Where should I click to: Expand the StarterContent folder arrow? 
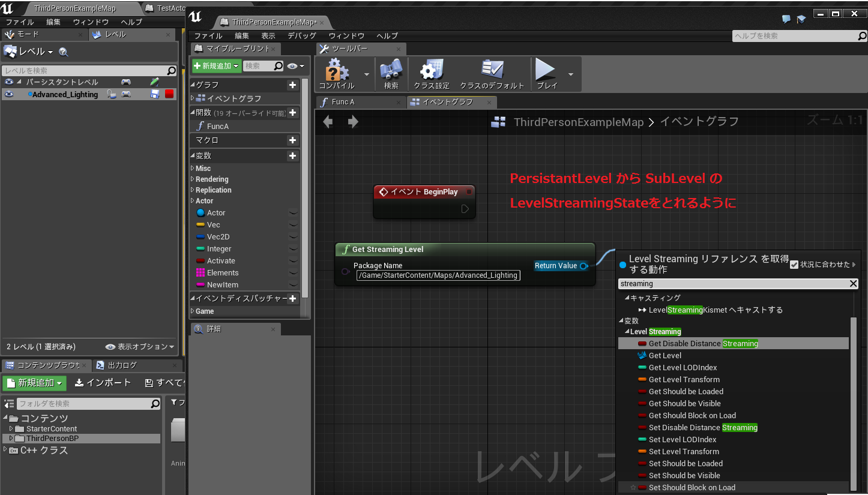(x=11, y=429)
